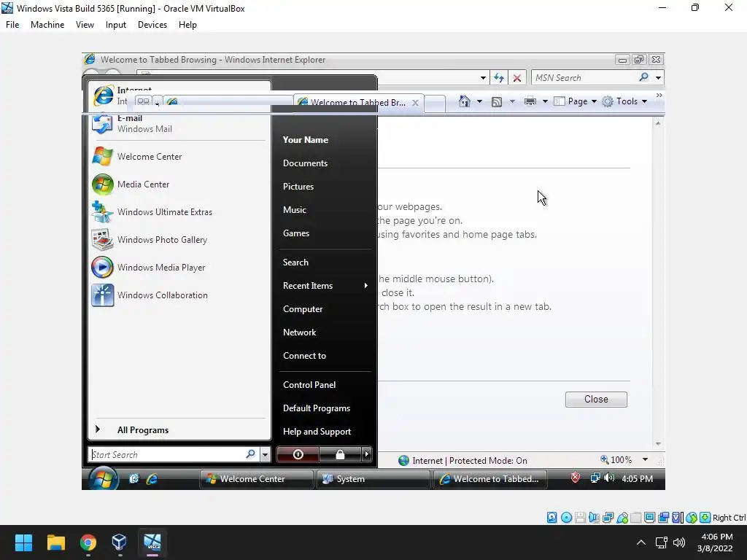The image size is (747, 560).
Task: Open Network from the Start menu
Action: coord(299,332)
